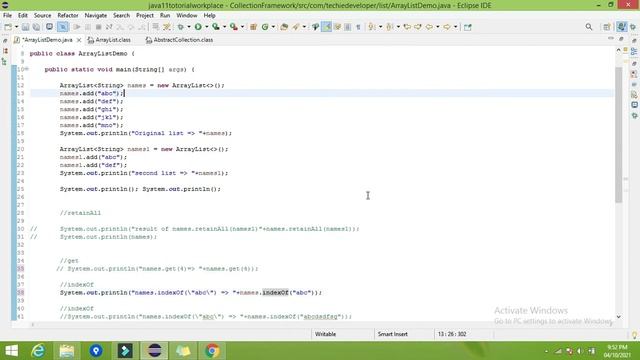Open the Debug configurations dropdown arrow
The height and width of the screenshot is (360, 640).
pyautogui.click(x=189, y=27)
